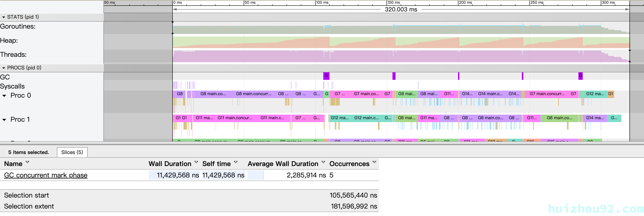Select 'G8 main.concurr...' slice in Proc 0
Image resolution: width=644 pixels, height=216 pixels.
tap(254, 94)
